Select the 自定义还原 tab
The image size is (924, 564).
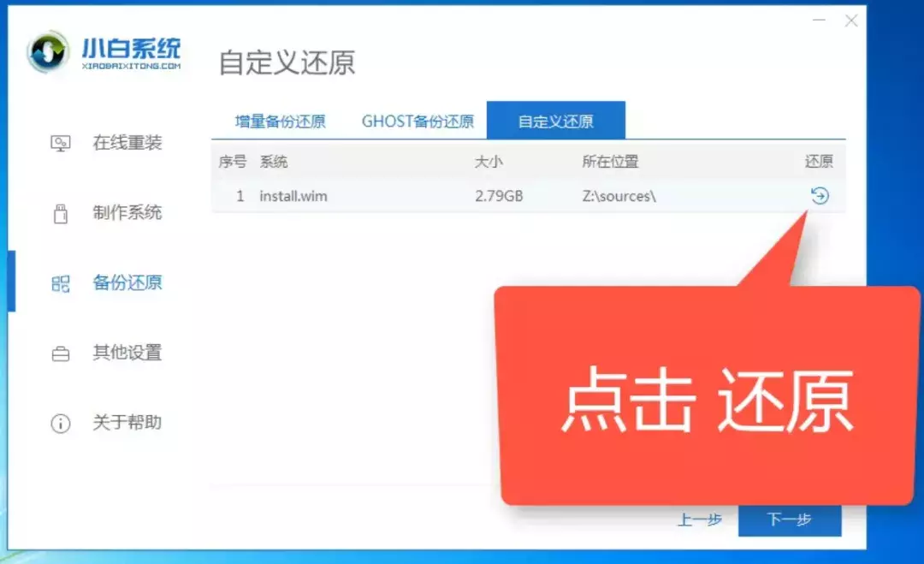click(556, 121)
